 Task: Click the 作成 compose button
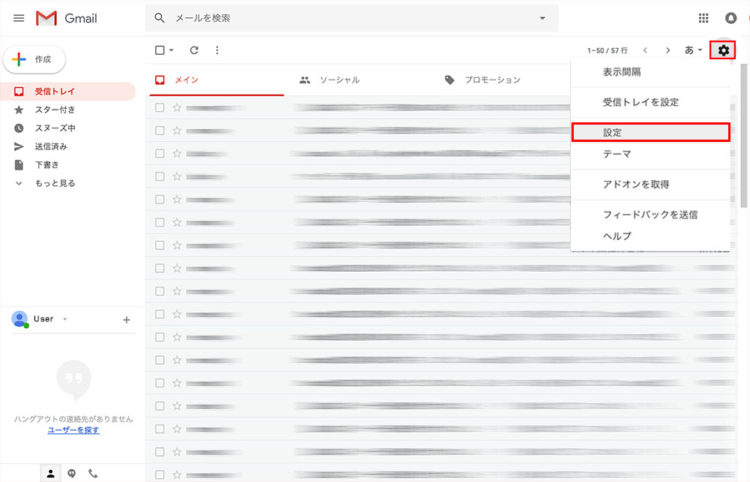point(34,59)
